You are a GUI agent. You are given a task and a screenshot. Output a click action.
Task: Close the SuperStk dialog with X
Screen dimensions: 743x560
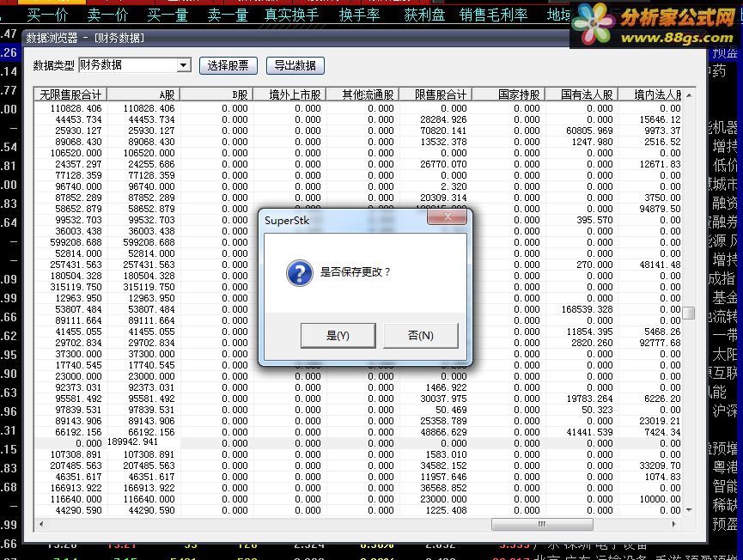pos(447,217)
